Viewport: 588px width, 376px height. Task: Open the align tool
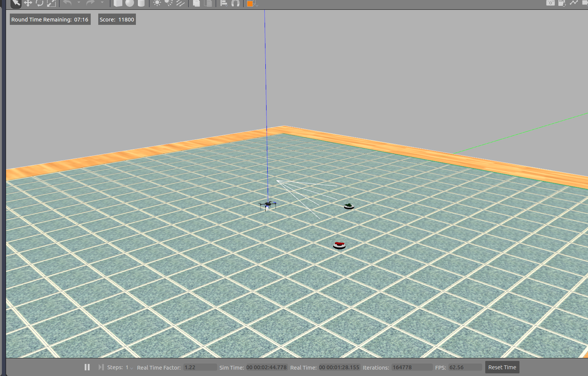click(x=224, y=3)
